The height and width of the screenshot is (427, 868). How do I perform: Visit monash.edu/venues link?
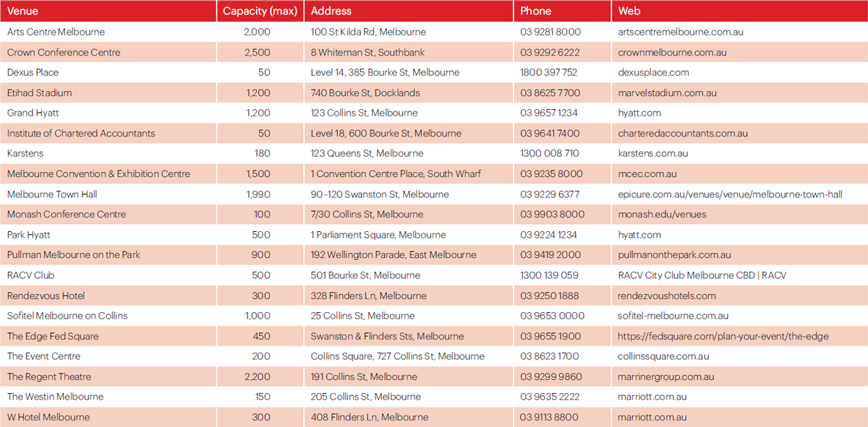(662, 215)
